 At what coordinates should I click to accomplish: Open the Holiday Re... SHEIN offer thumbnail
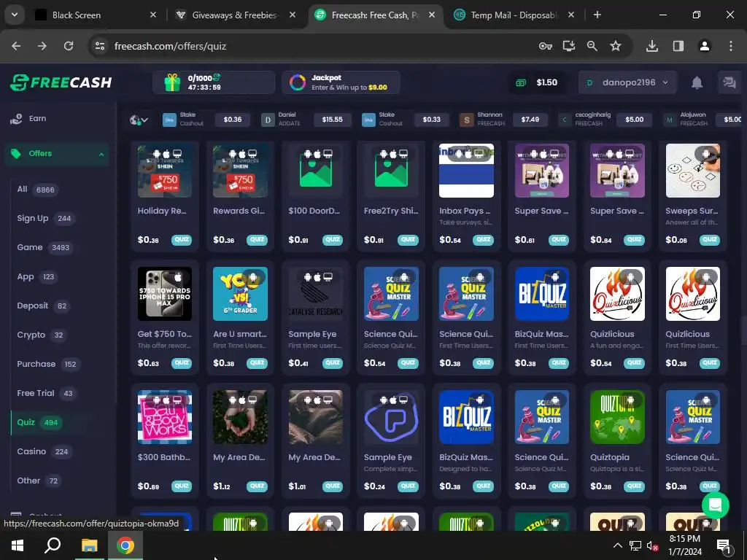coord(165,171)
